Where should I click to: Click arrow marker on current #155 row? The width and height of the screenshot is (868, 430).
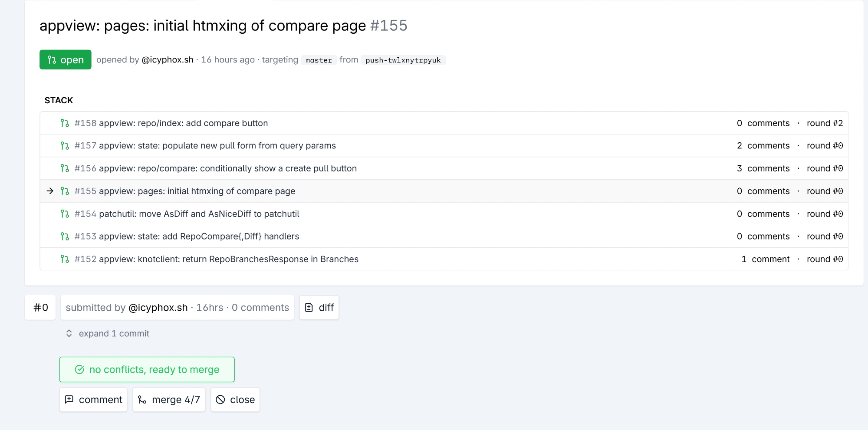point(50,191)
